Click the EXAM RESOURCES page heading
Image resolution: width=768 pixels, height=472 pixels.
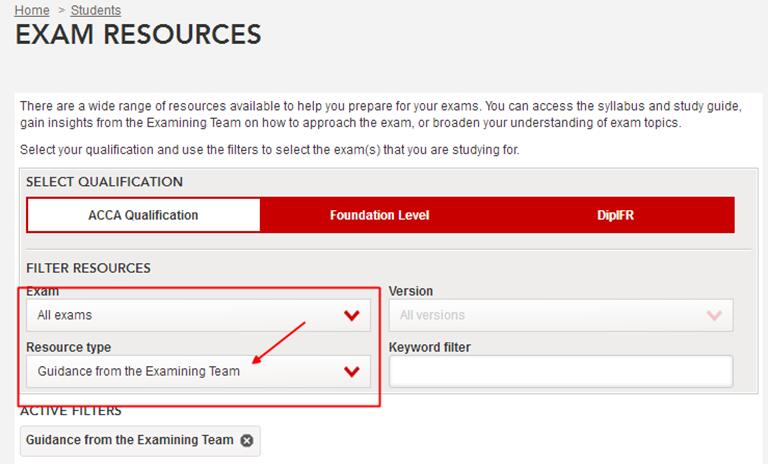click(x=138, y=35)
